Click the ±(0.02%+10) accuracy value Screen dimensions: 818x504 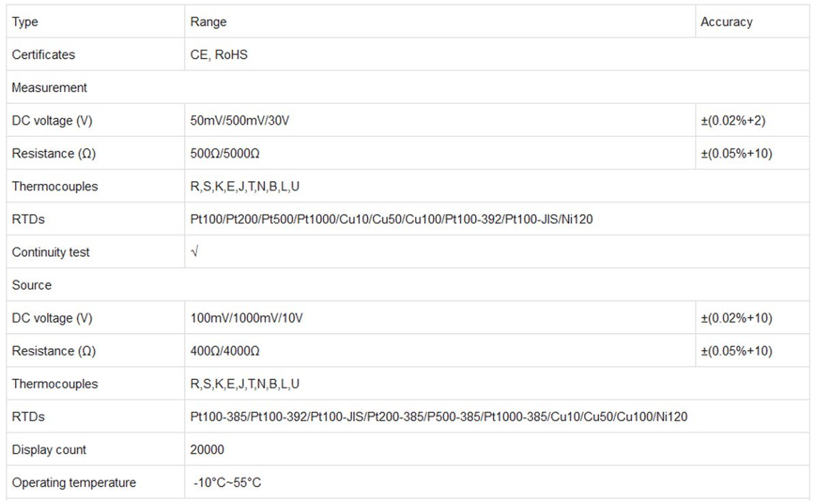pyautogui.click(x=737, y=318)
